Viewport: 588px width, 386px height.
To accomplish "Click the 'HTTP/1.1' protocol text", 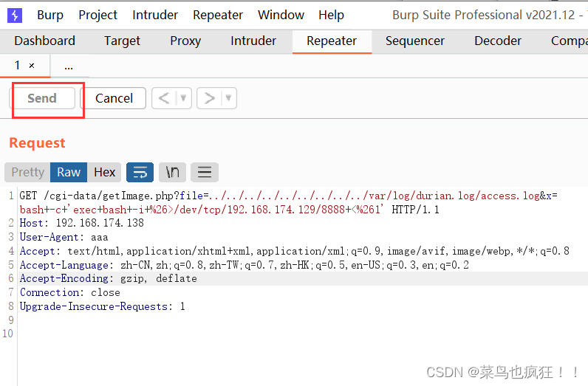I will (415, 209).
